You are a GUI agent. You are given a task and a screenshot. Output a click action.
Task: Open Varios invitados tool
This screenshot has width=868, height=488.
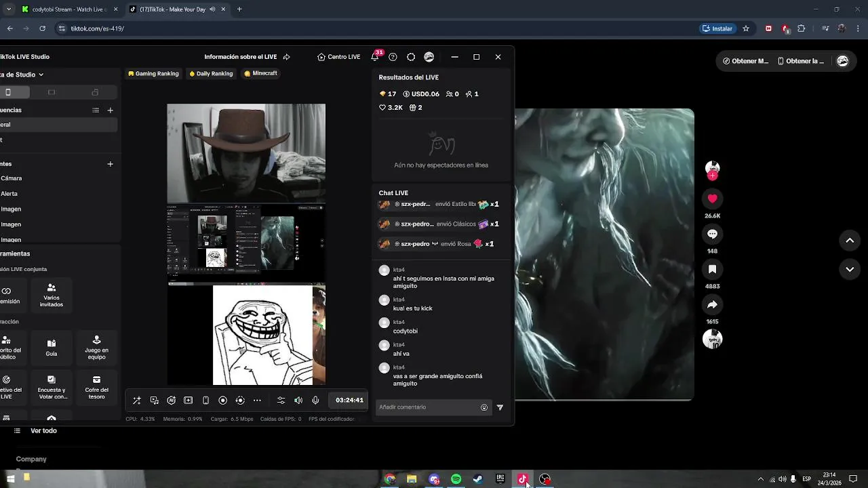click(x=52, y=295)
